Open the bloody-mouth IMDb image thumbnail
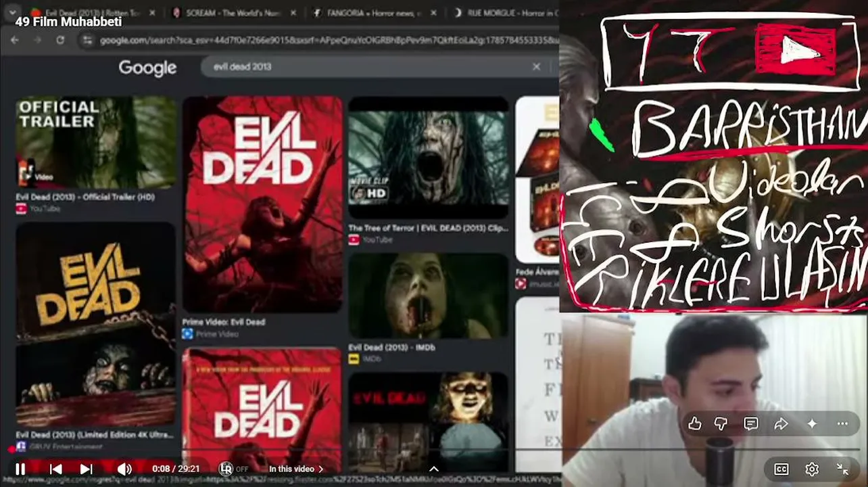868x487 pixels. click(x=428, y=296)
